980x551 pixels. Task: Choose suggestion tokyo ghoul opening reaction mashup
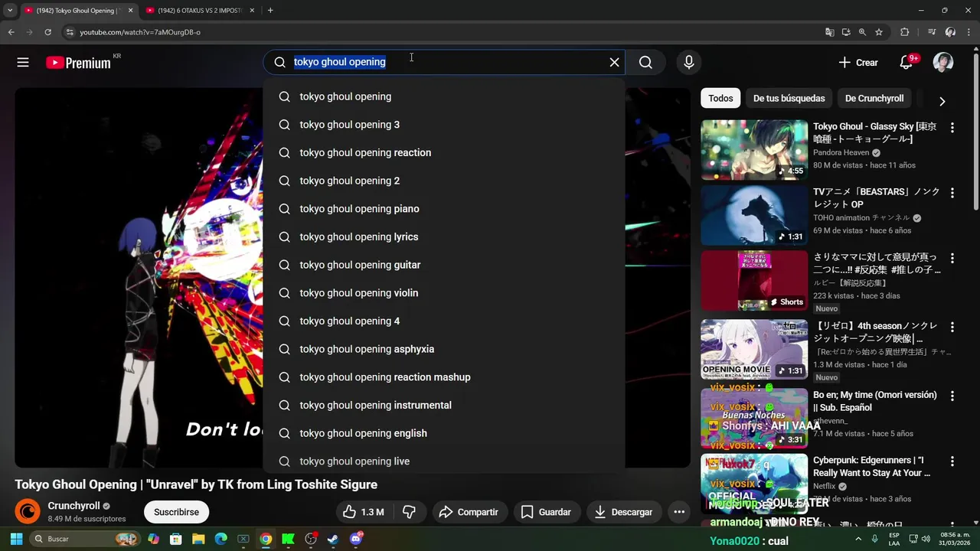click(x=444, y=377)
